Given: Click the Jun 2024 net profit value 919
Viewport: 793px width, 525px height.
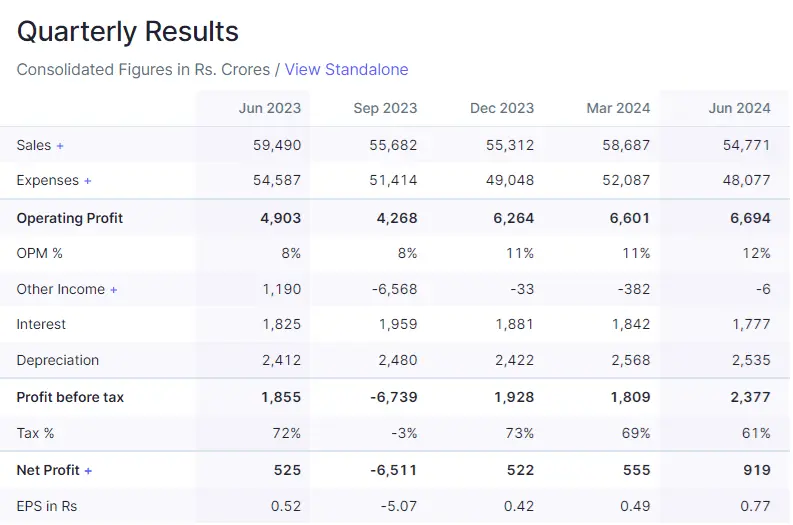Looking at the screenshot, I should 757,470.
